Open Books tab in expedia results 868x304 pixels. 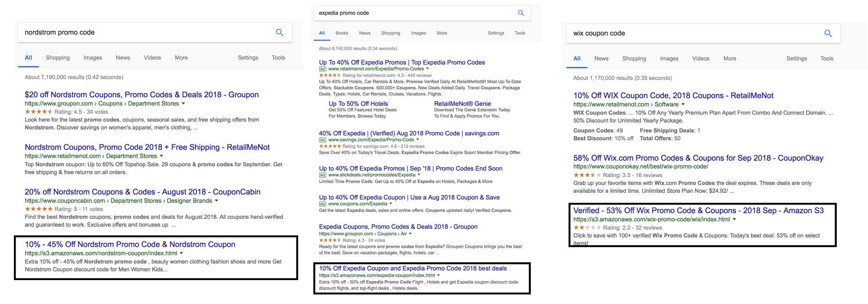click(342, 33)
